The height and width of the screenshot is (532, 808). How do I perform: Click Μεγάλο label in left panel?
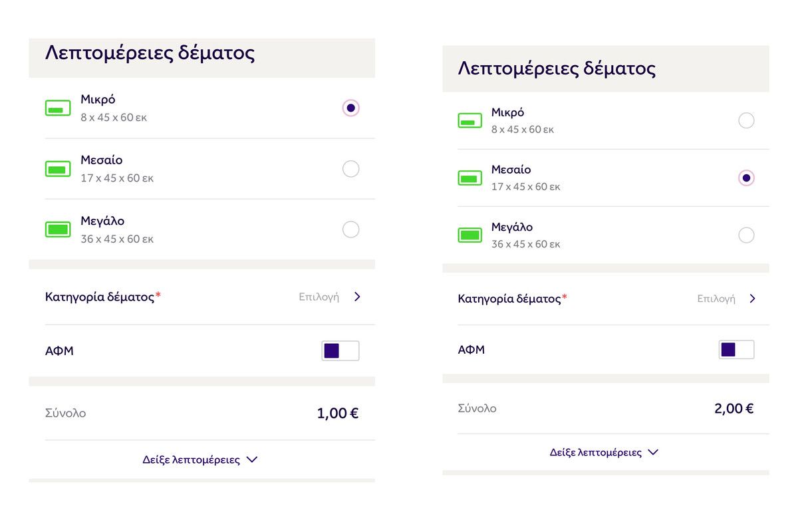tap(102, 221)
